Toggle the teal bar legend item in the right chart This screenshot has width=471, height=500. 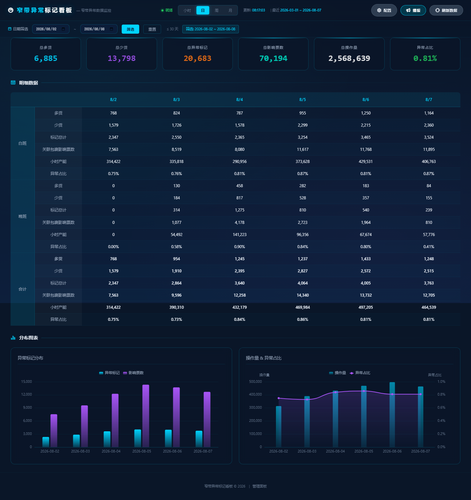tap(337, 373)
